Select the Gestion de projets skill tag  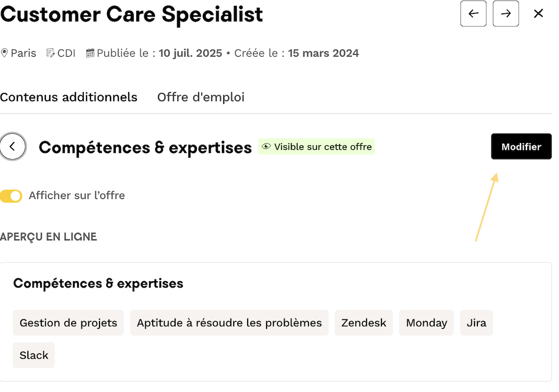pos(68,323)
